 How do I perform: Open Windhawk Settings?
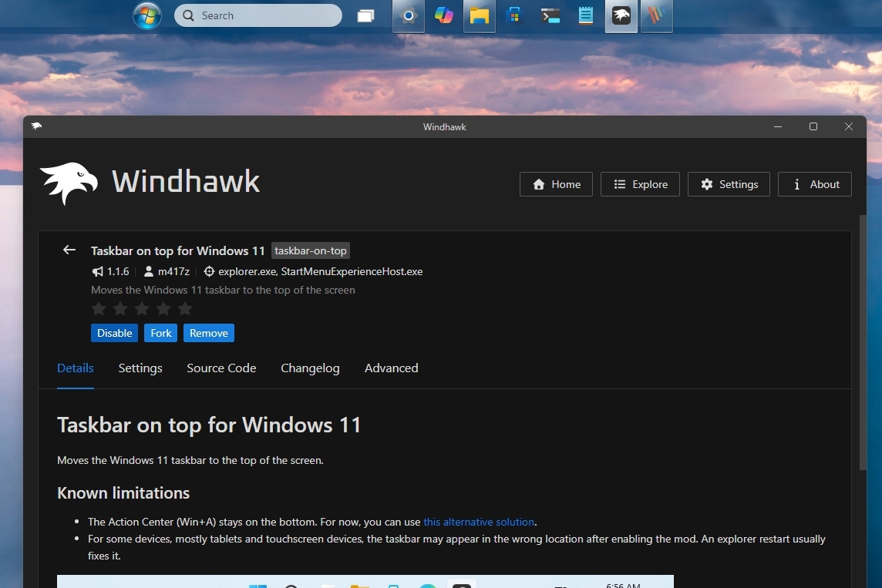(728, 184)
